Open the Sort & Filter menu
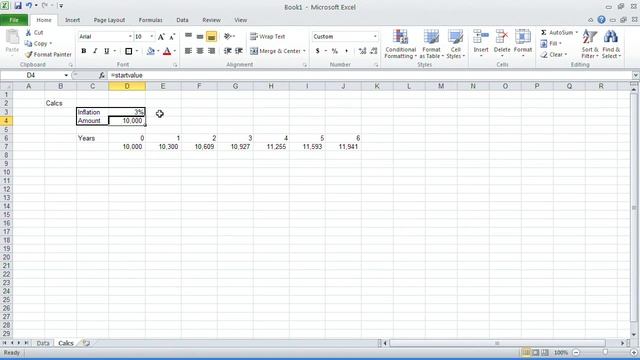 (590, 44)
